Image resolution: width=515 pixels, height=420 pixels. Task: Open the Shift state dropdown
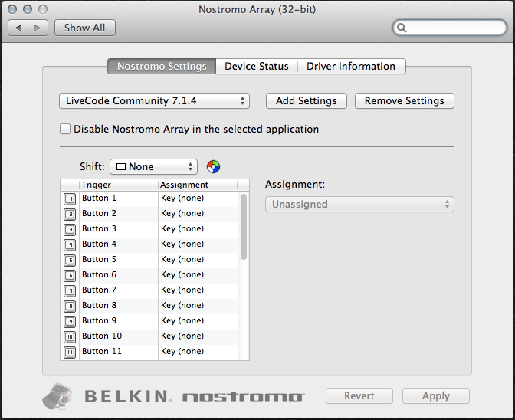(153, 167)
